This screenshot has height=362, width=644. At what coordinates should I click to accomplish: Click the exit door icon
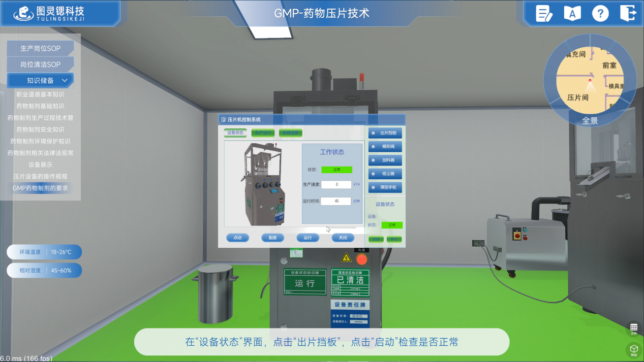click(628, 14)
